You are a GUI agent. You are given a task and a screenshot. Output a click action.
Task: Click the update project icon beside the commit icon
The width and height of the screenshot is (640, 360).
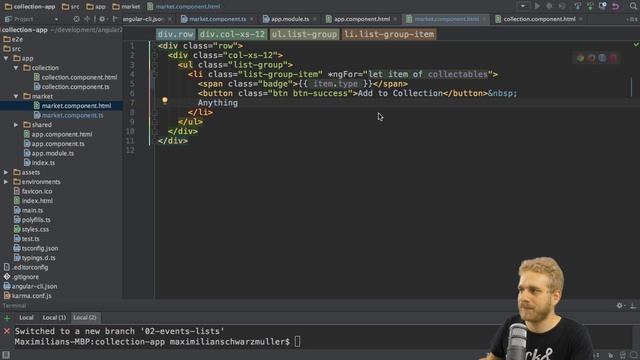coord(578,6)
